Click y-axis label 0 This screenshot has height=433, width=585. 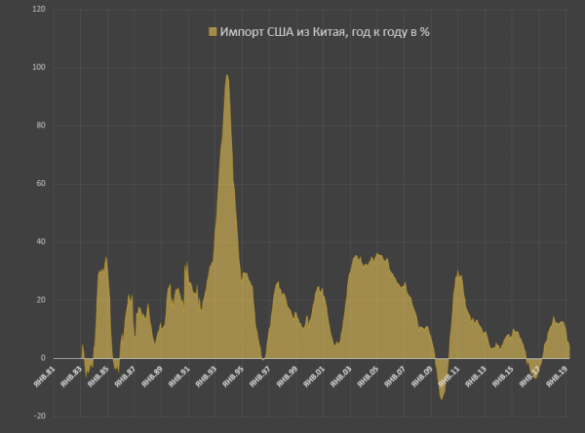click(43, 358)
